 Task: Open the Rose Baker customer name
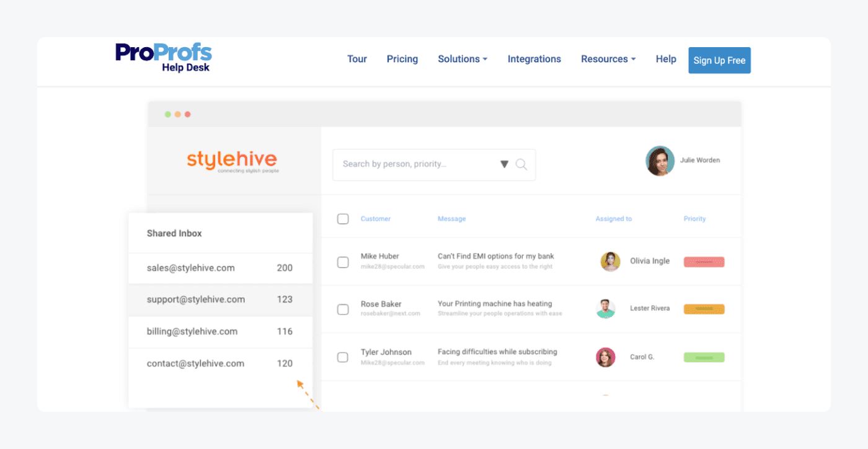point(381,304)
